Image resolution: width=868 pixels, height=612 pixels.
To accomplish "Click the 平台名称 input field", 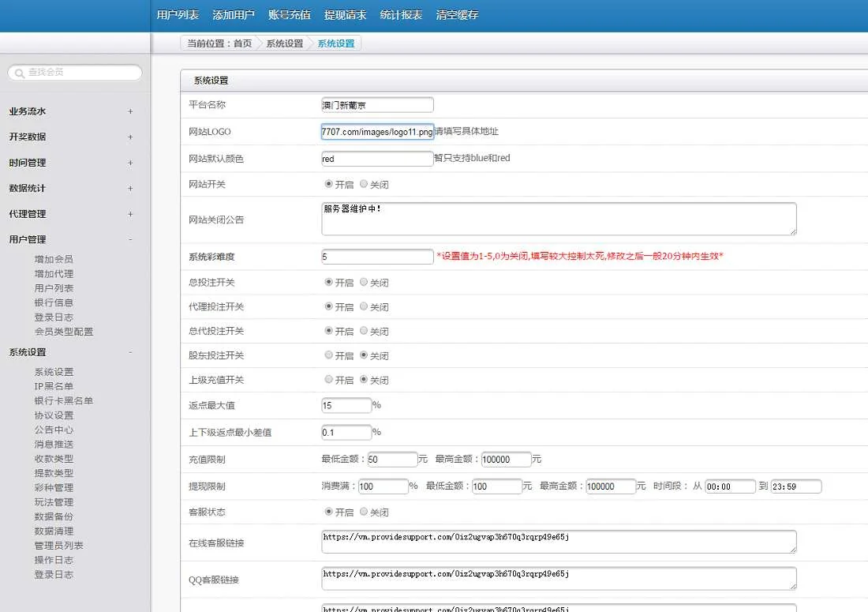I will pyautogui.click(x=377, y=105).
